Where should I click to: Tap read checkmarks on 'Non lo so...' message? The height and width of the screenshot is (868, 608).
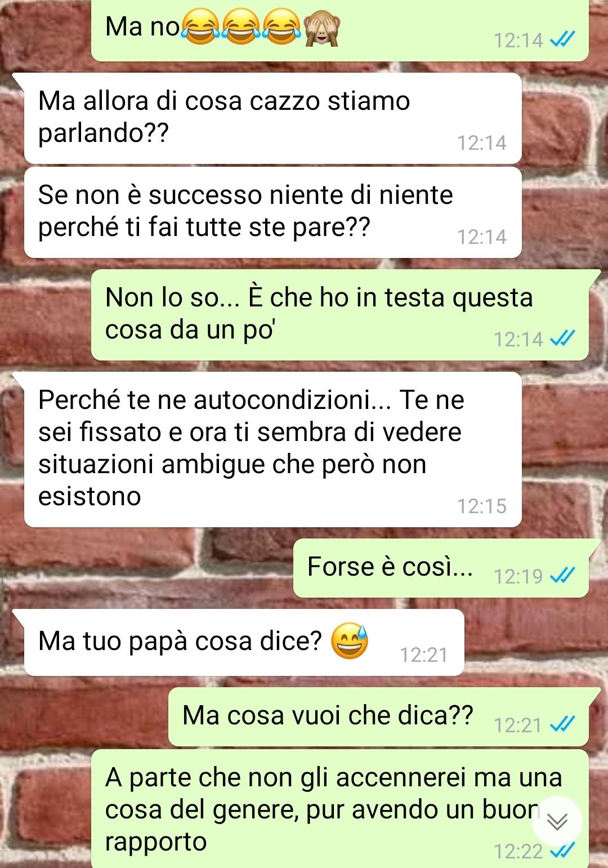click(562, 339)
